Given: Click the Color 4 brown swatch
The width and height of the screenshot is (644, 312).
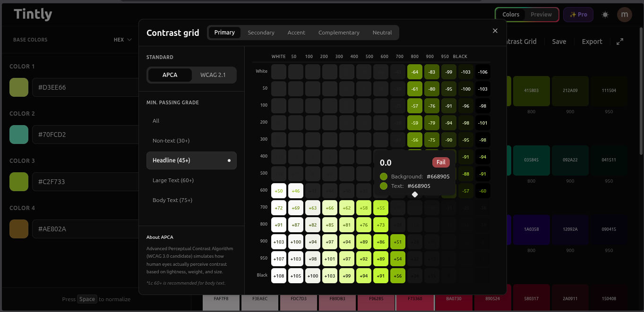Looking at the screenshot, I should point(19,229).
